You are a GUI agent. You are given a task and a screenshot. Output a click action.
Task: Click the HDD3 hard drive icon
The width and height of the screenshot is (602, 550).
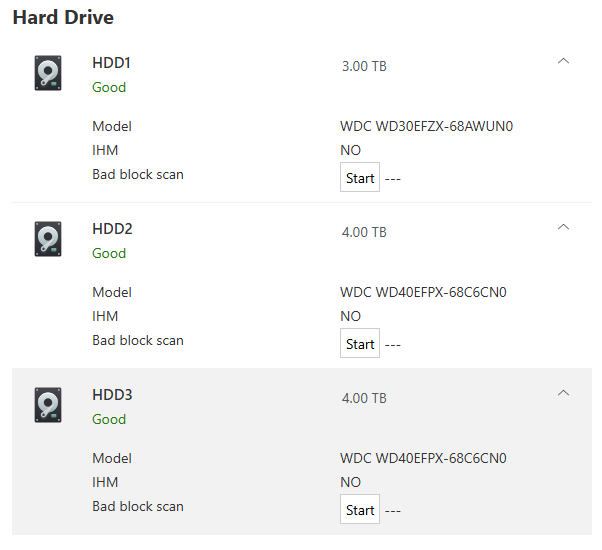pyautogui.click(x=47, y=405)
